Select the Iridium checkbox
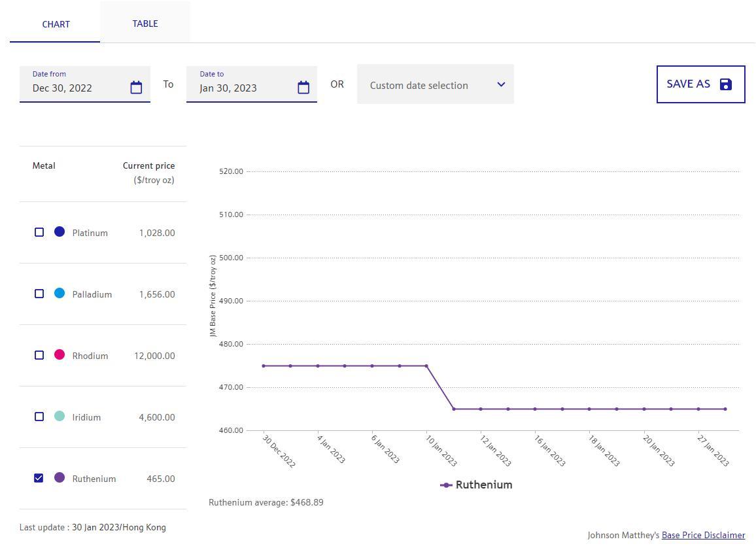Viewport: 756px width, 548px height. [x=39, y=417]
